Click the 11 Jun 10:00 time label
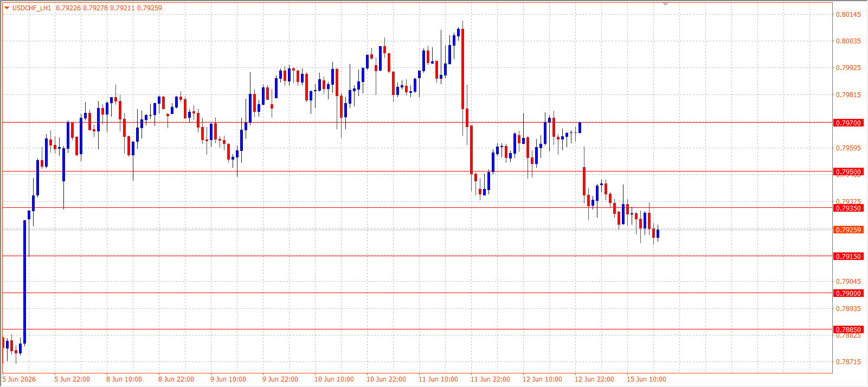The width and height of the screenshot is (868, 387). pyautogui.click(x=438, y=379)
